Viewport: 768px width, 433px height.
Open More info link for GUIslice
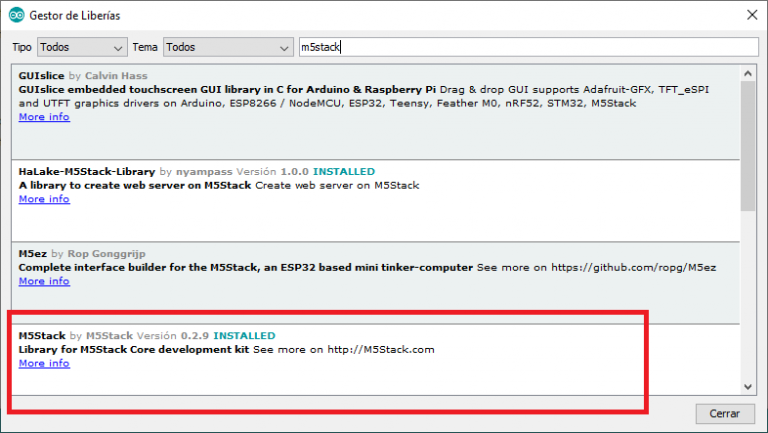click(x=44, y=117)
